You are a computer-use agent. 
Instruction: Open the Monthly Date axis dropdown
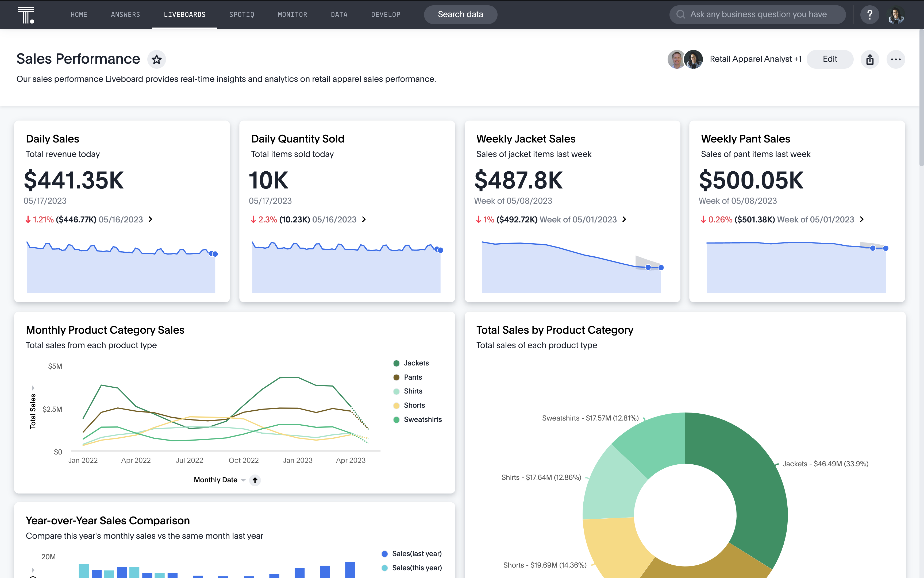coord(243,480)
